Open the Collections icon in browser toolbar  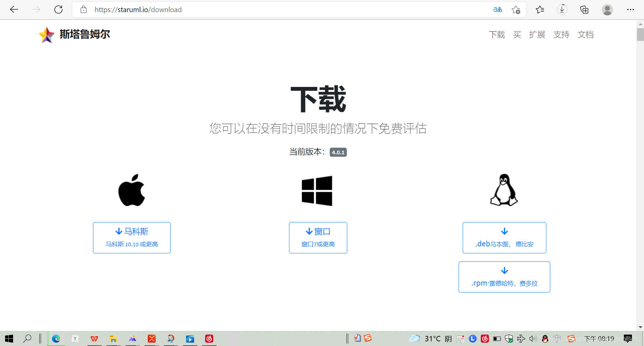click(x=584, y=10)
